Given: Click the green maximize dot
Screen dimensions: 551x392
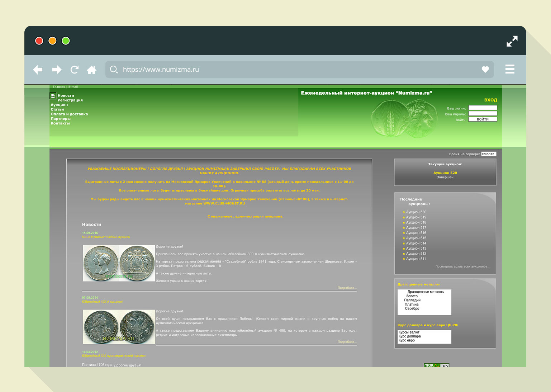Looking at the screenshot, I should click(66, 41).
